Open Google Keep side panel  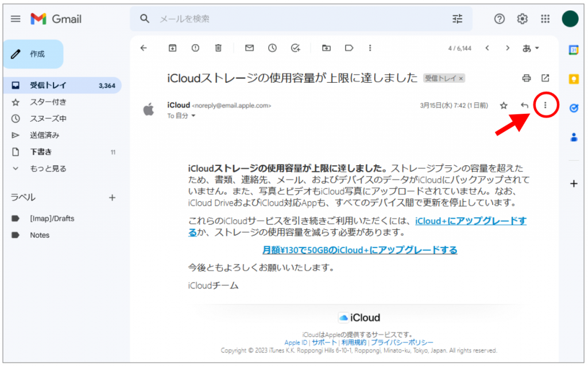(x=574, y=79)
